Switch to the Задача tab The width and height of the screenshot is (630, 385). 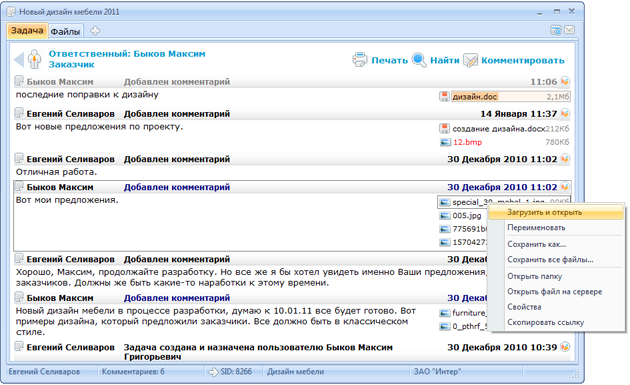click(x=27, y=31)
